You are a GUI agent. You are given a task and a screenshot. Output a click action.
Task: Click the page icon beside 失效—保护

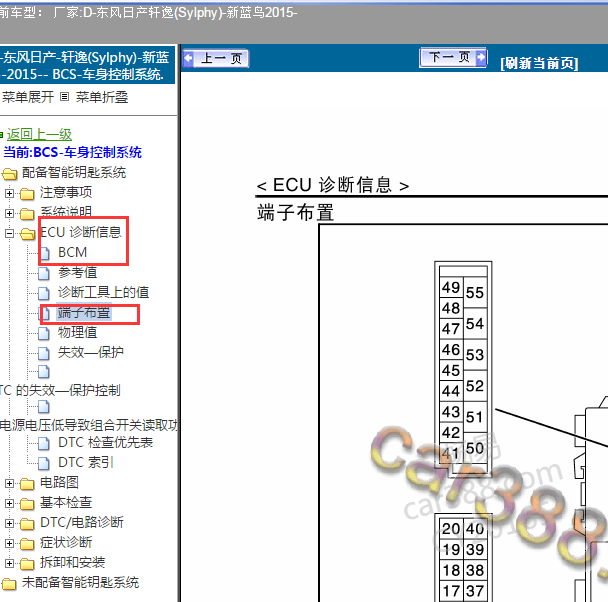pos(44,353)
